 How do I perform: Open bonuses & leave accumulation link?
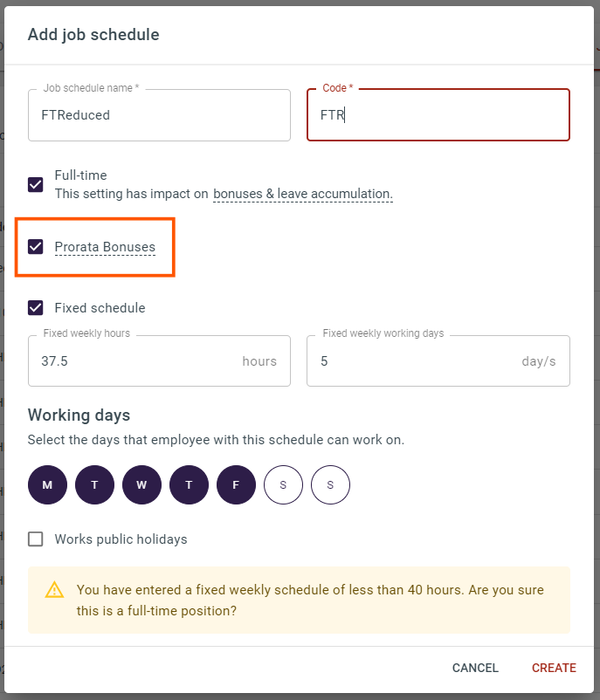pyautogui.click(x=302, y=194)
